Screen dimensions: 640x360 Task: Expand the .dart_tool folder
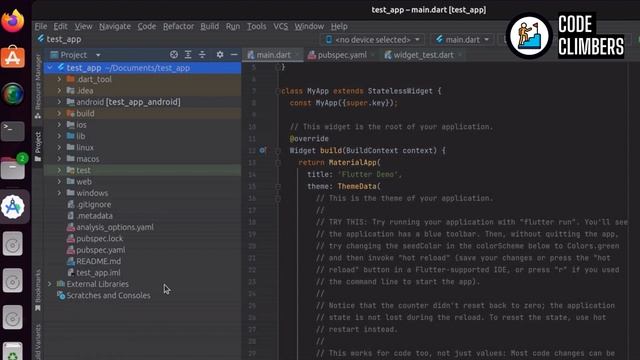click(60, 79)
